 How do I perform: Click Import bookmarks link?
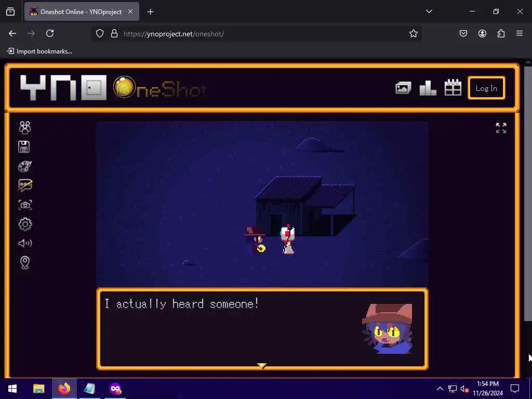40,51
